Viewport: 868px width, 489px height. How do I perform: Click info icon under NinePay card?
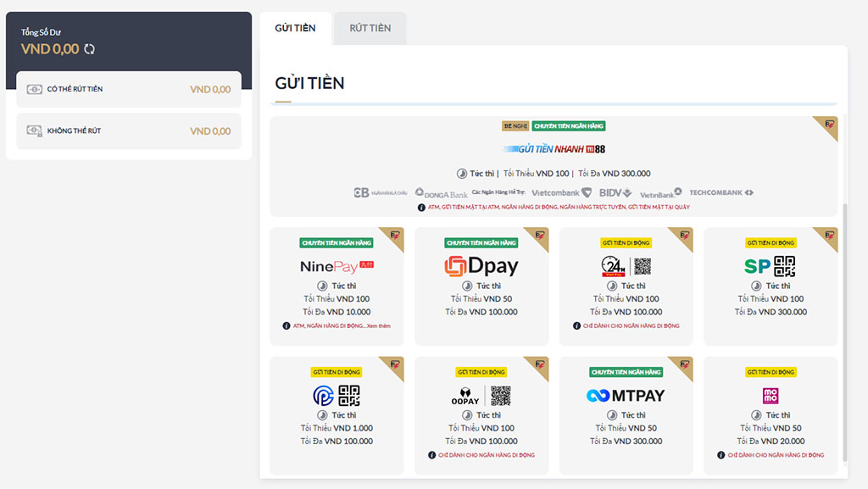287,325
